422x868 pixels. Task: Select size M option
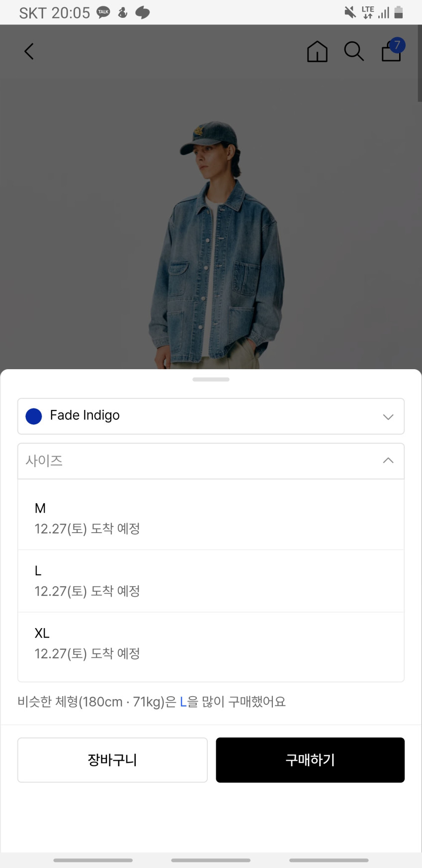pyautogui.click(x=211, y=518)
